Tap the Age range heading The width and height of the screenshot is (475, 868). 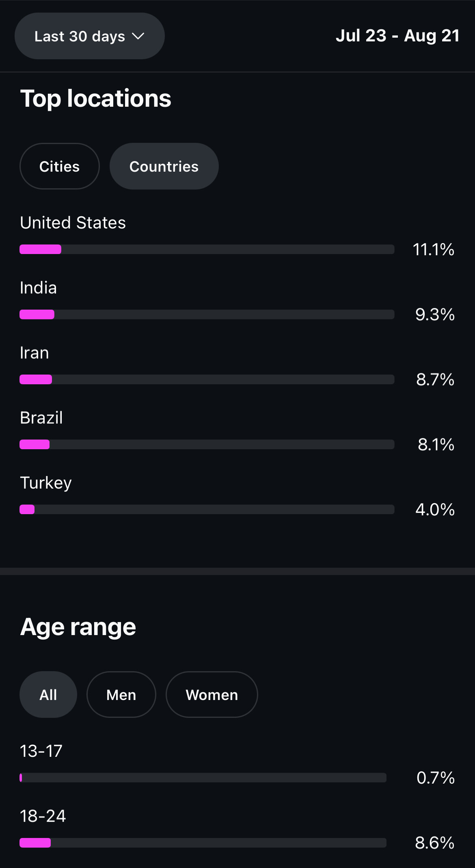[78, 627]
